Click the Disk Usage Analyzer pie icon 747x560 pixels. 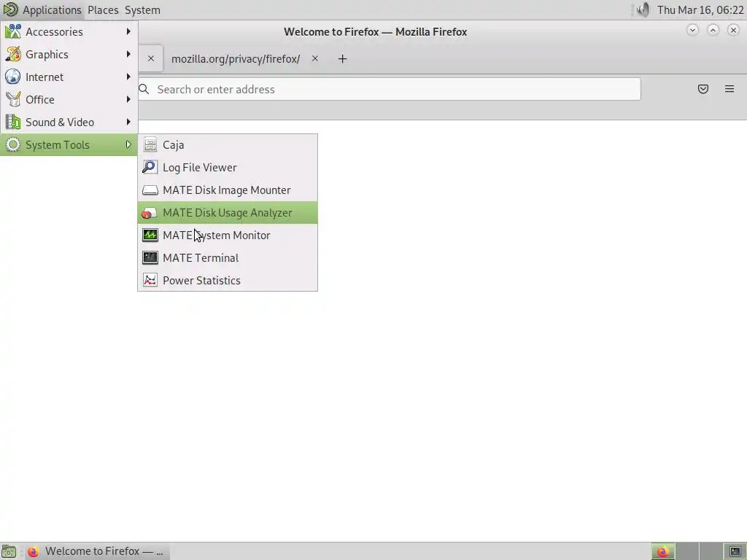(150, 213)
